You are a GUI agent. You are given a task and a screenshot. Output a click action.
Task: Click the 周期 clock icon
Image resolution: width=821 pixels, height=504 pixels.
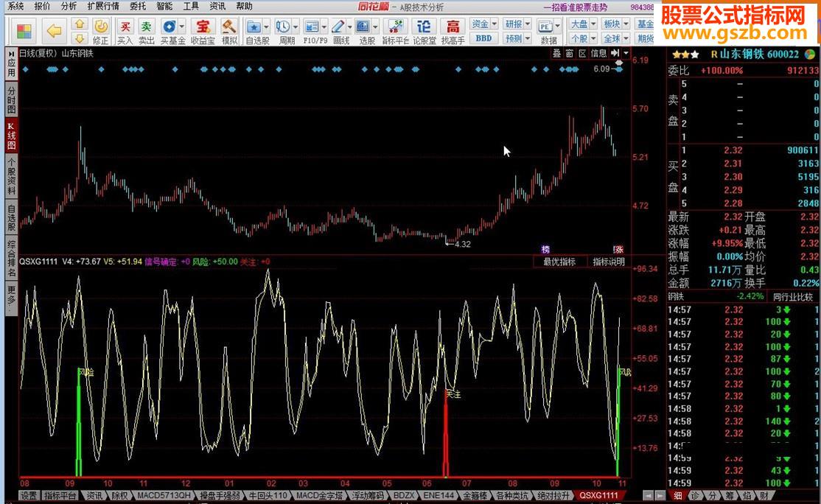pyautogui.click(x=283, y=32)
